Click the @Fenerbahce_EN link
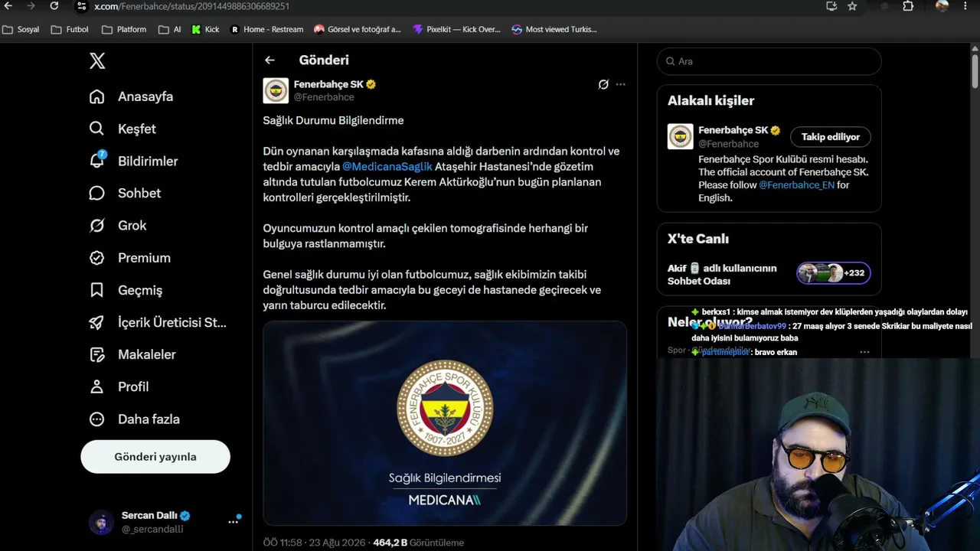 pos(796,185)
